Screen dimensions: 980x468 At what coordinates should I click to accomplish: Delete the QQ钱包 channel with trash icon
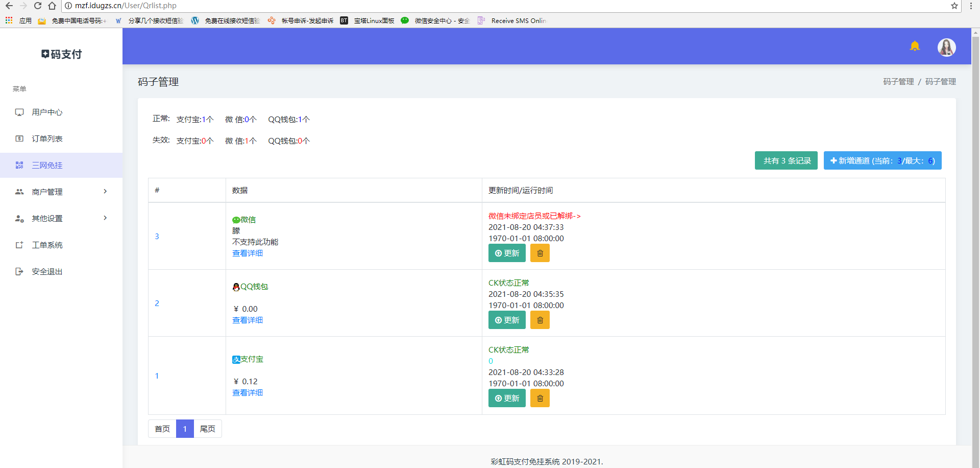click(540, 320)
